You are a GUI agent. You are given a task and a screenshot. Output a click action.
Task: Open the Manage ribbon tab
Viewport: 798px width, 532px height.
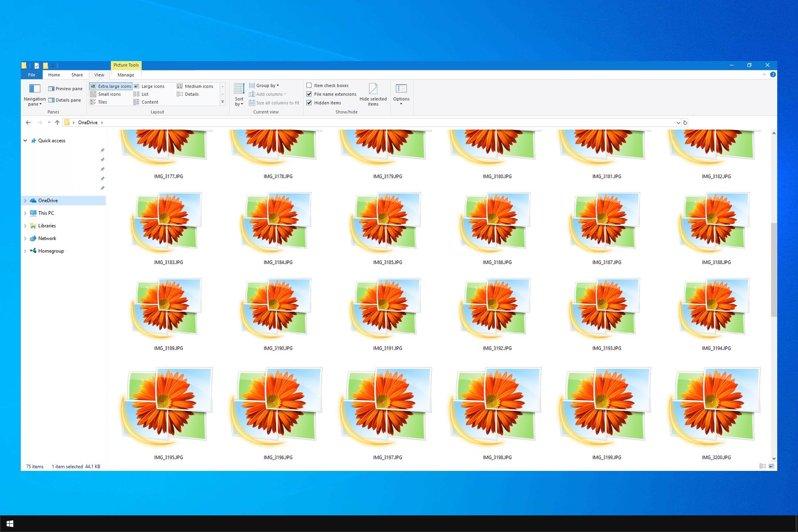point(126,75)
